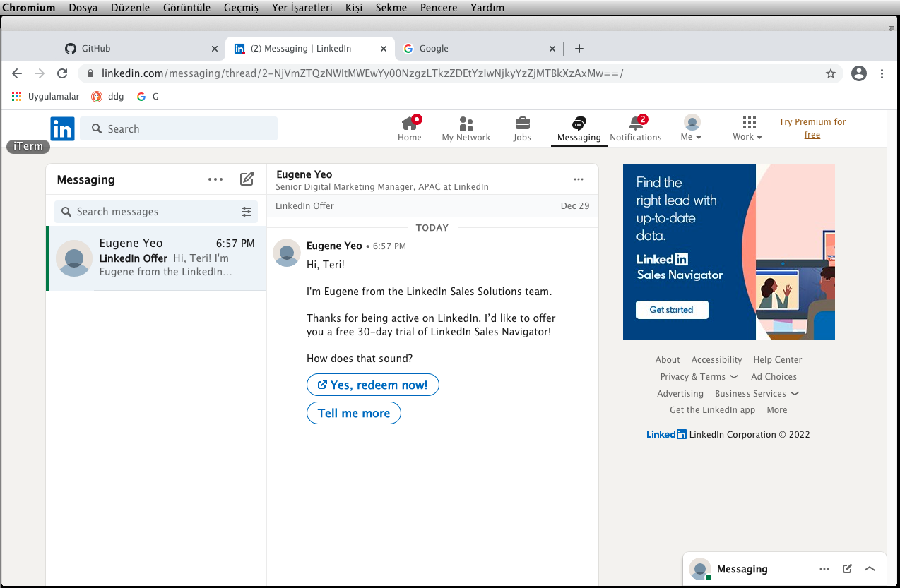Open the G Google bookmark
This screenshot has width=900, height=588.
[x=148, y=97]
